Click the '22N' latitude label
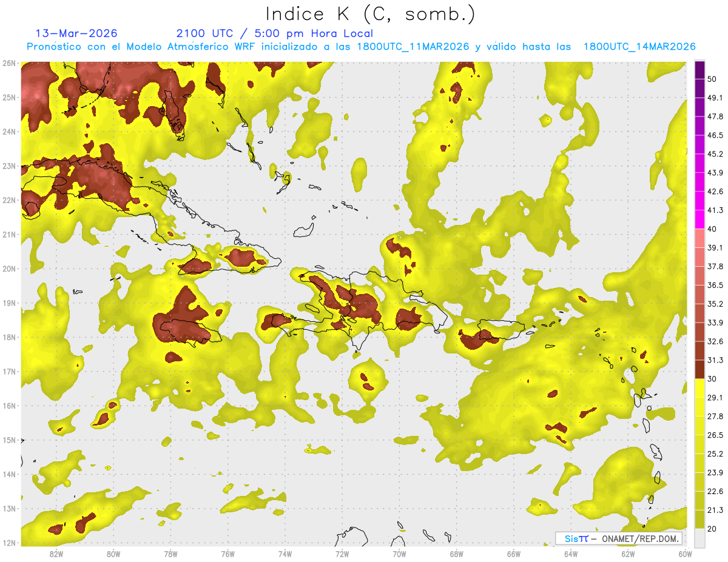The width and height of the screenshot is (728, 562). point(9,200)
